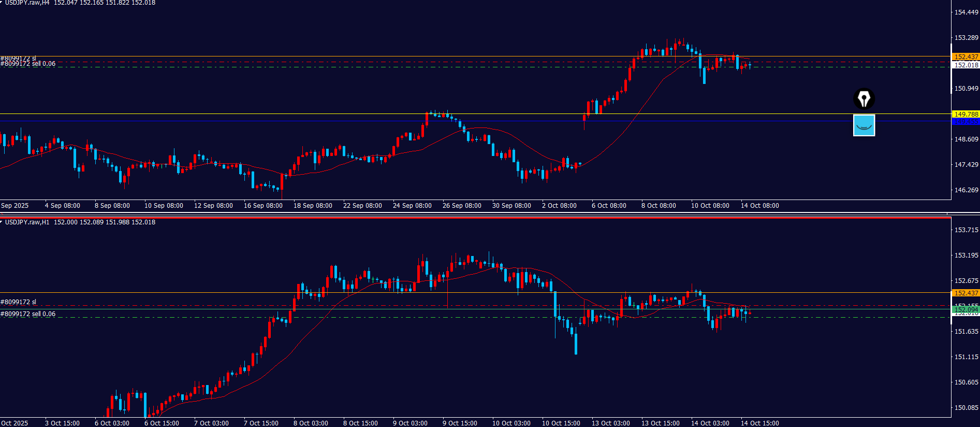Click the '8 Oct 03:00' time label on H1 axis
This screenshot has width=980, height=427.
(x=311, y=423)
